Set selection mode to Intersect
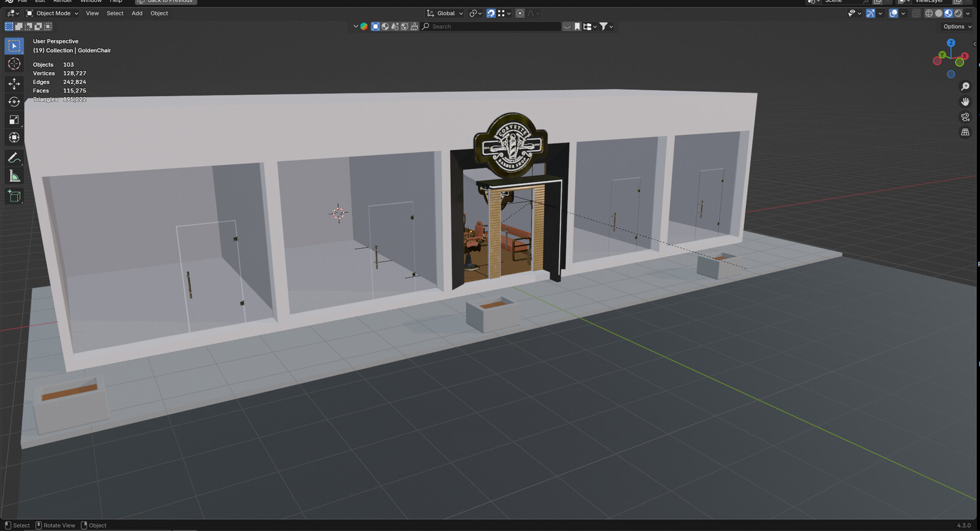Viewport: 980px width, 531px height. pyautogui.click(x=48, y=26)
